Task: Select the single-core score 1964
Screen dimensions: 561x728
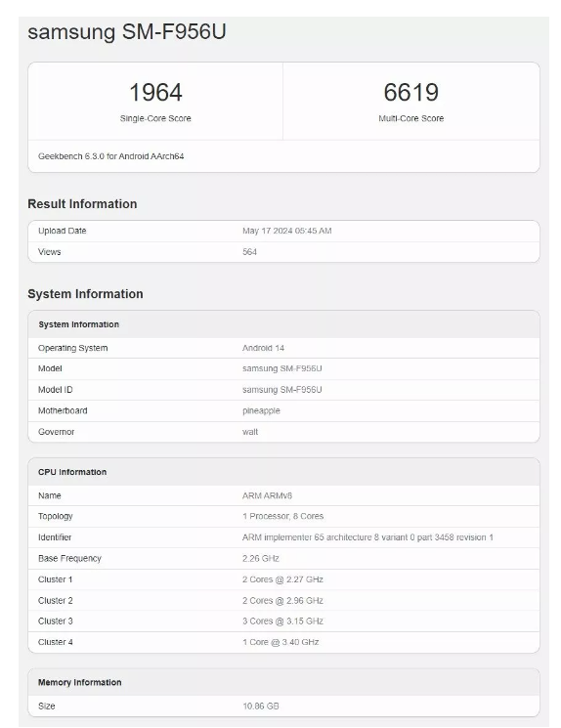Action: click(x=155, y=92)
